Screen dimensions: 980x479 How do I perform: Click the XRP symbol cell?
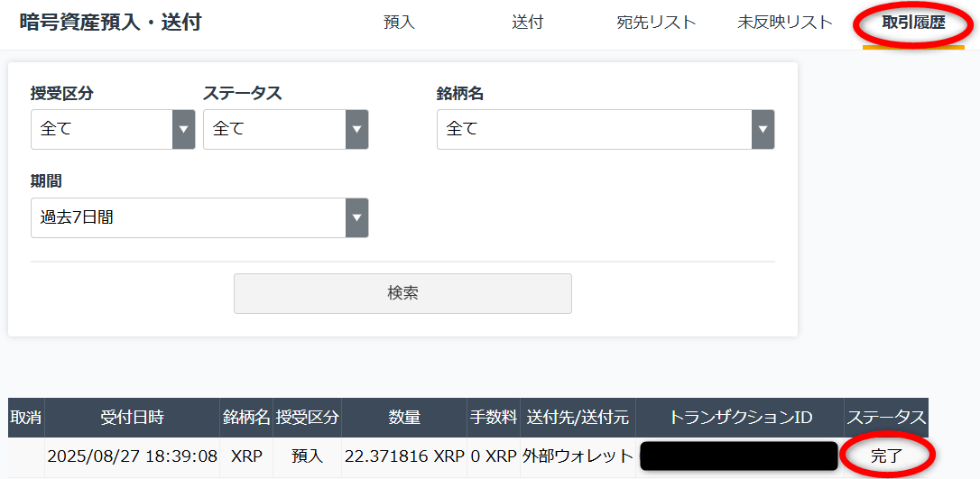coord(246,456)
